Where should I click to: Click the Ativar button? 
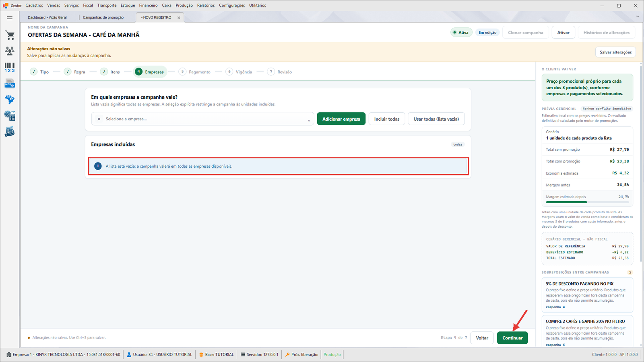563,33
